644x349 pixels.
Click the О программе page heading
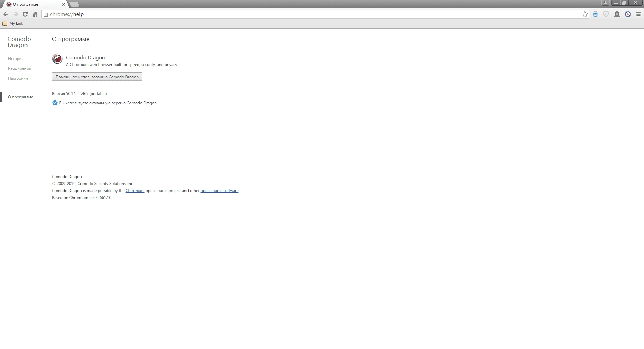pos(70,39)
